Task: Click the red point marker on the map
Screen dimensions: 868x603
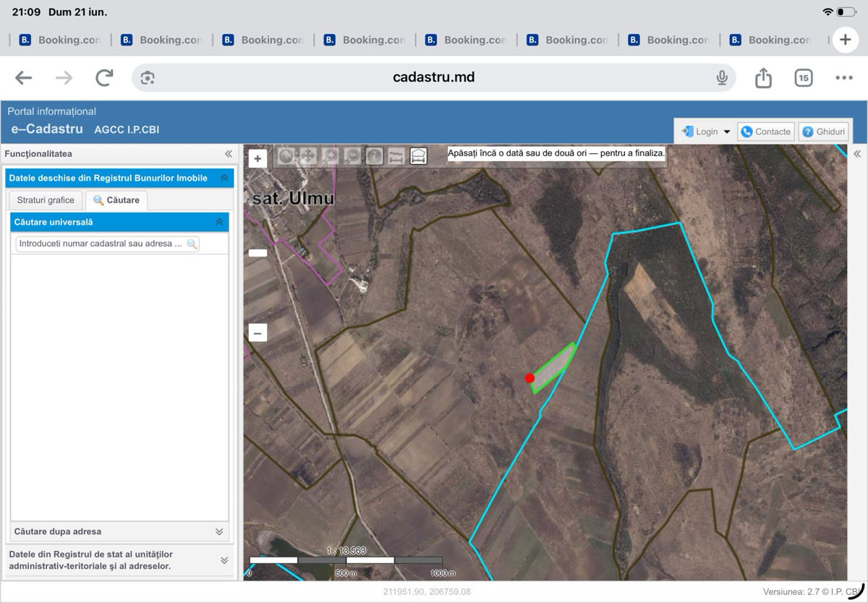Action: click(x=529, y=378)
